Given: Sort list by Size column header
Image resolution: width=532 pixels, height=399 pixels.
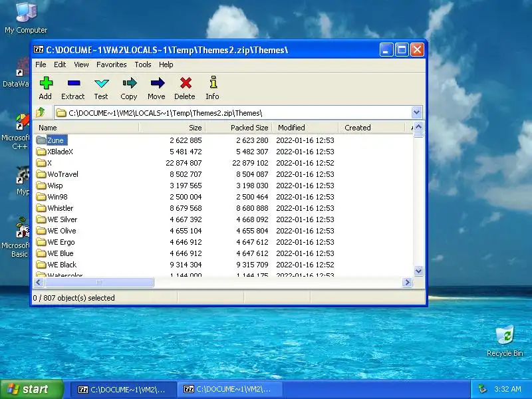Looking at the screenshot, I should point(172,128).
